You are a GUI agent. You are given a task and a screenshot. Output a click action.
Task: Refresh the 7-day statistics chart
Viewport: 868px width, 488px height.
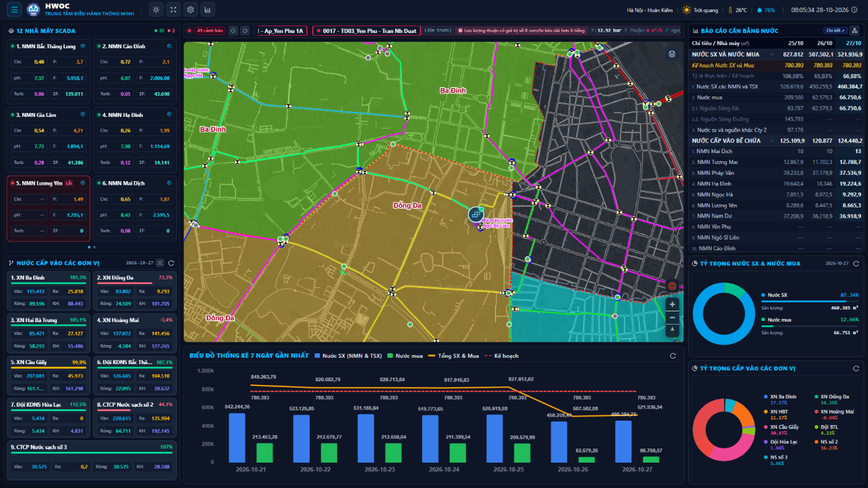(x=673, y=356)
